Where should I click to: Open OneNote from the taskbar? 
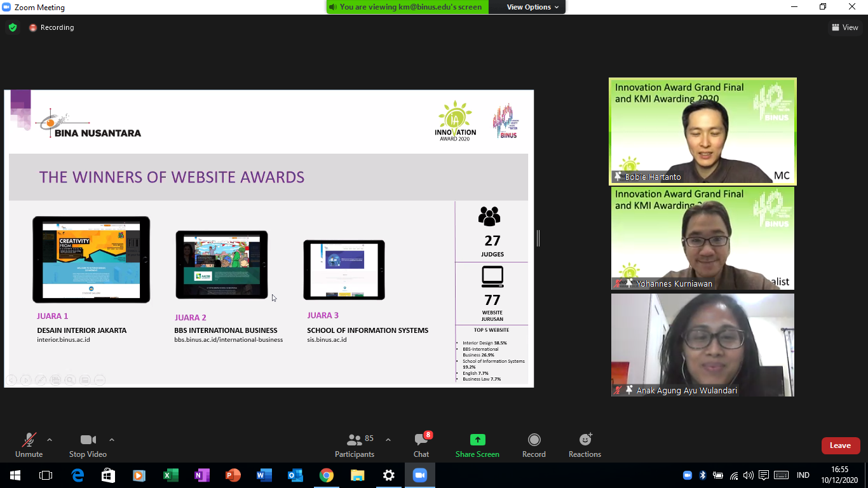point(202,475)
